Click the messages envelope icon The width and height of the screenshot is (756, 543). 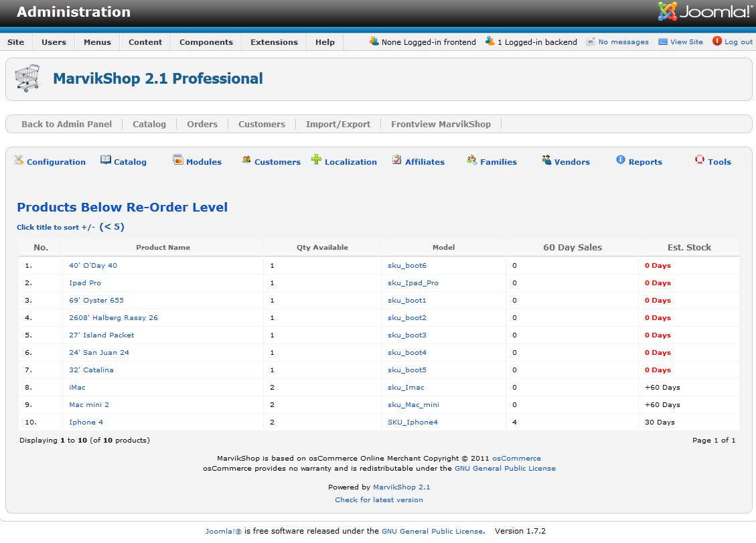591,42
